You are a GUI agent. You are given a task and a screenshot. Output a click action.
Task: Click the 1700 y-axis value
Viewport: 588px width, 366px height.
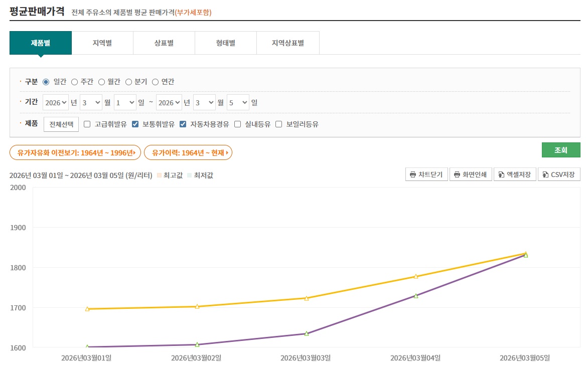pos(18,308)
